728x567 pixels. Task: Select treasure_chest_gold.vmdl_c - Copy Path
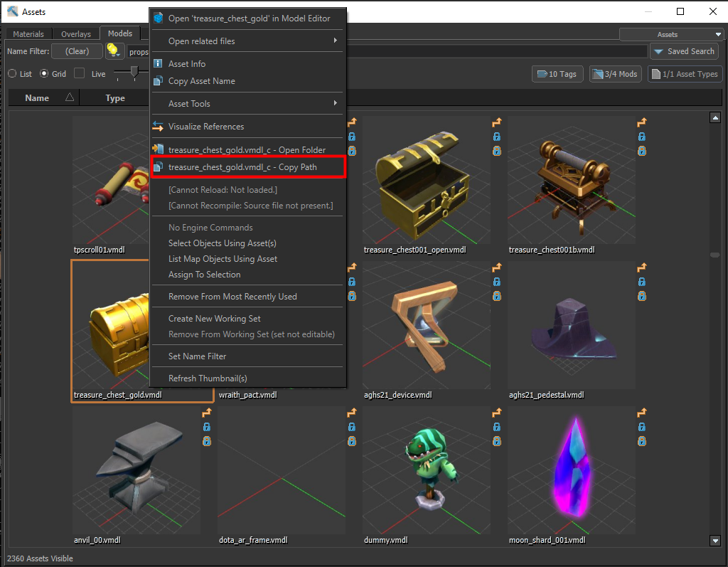coord(247,167)
